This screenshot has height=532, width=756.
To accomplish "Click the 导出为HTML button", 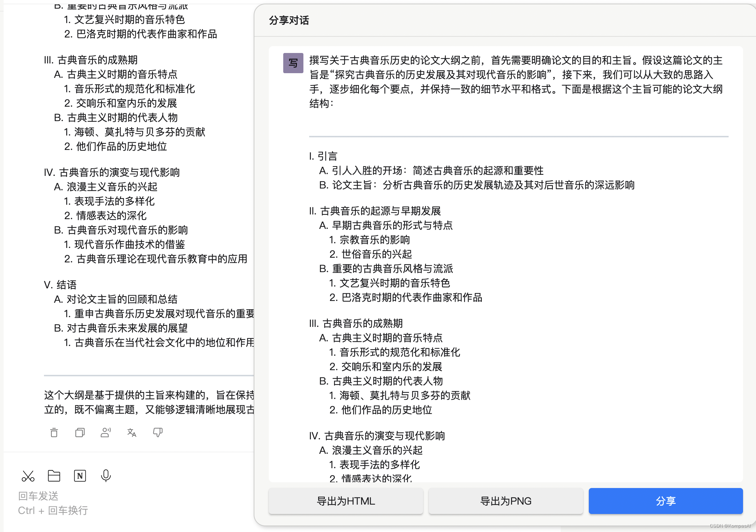I will 346,501.
